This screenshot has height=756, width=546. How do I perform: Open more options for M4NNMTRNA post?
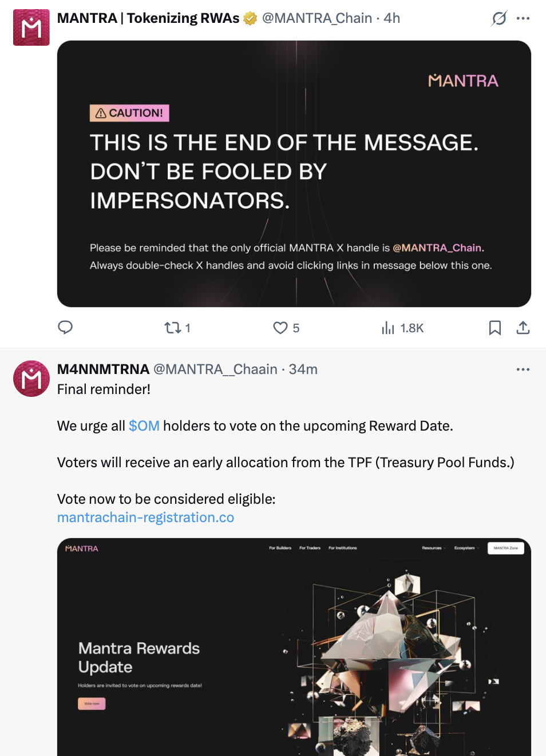(523, 369)
